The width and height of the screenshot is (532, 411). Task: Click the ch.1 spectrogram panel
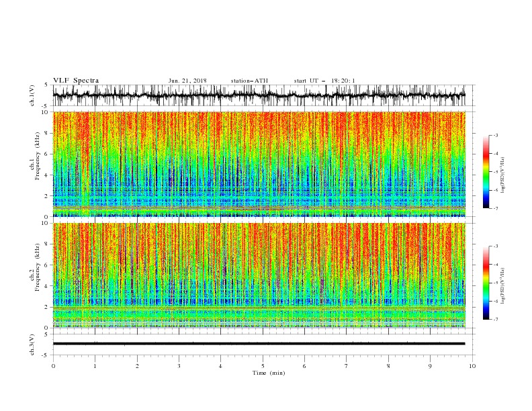pos(259,164)
